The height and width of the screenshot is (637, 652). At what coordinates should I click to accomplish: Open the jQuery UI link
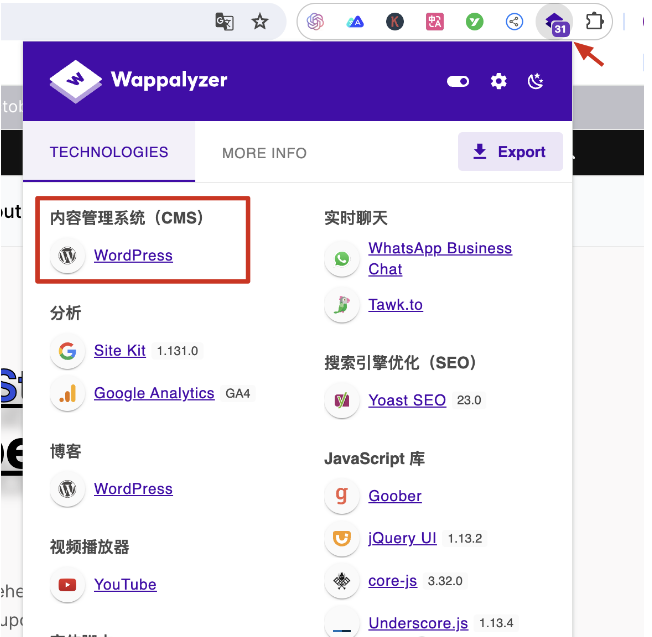point(402,538)
